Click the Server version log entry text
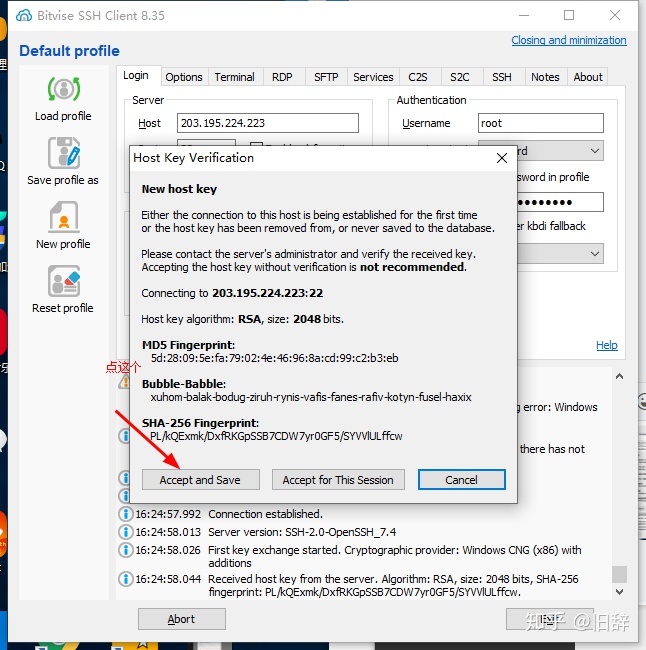The height and width of the screenshot is (650, 646). click(302, 532)
